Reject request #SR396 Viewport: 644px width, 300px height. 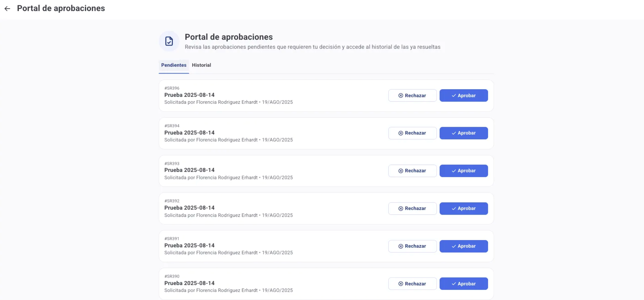[x=412, y=96]
